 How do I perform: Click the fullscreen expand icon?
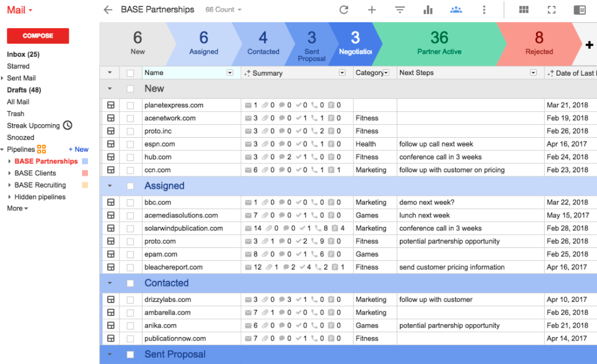coord(552,10)
